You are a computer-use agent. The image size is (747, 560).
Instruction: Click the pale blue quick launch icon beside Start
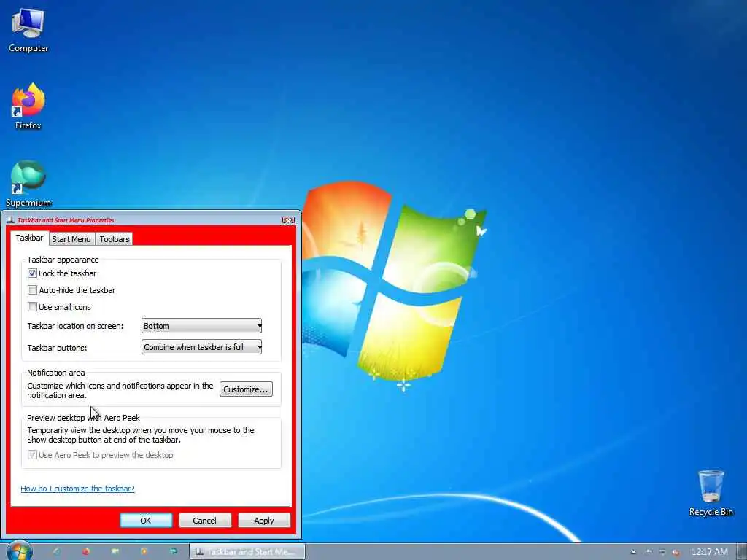[x=57, y=551]
